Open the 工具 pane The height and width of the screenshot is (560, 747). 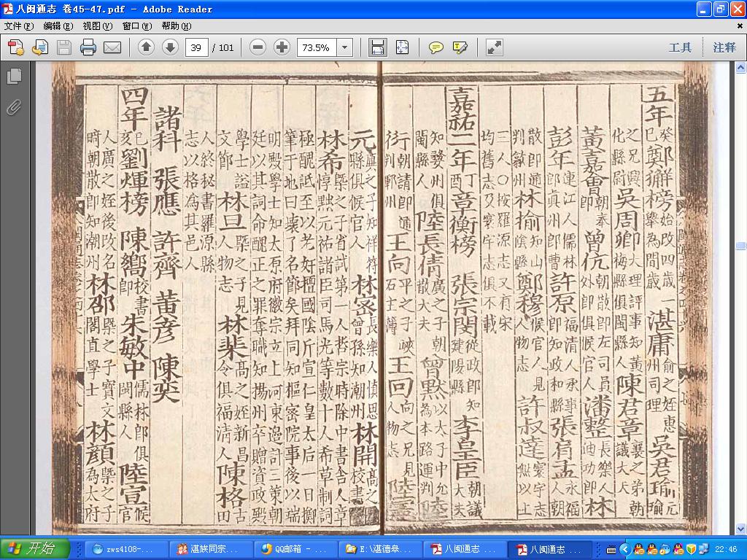[680, 47]
